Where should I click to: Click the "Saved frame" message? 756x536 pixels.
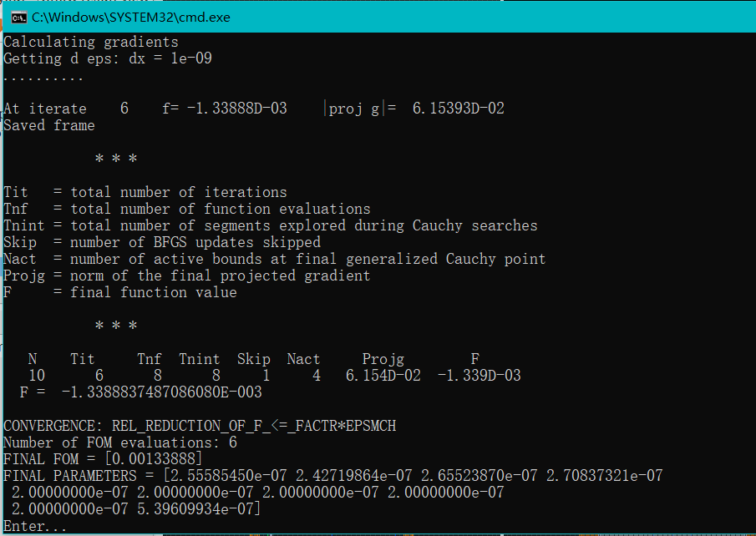49,125
